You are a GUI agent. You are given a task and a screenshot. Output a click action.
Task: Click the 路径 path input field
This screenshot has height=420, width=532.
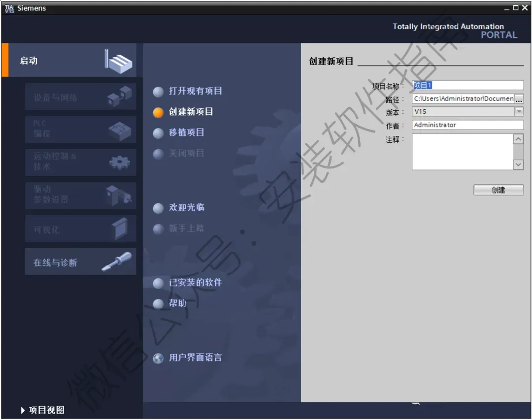click(463, 99)
